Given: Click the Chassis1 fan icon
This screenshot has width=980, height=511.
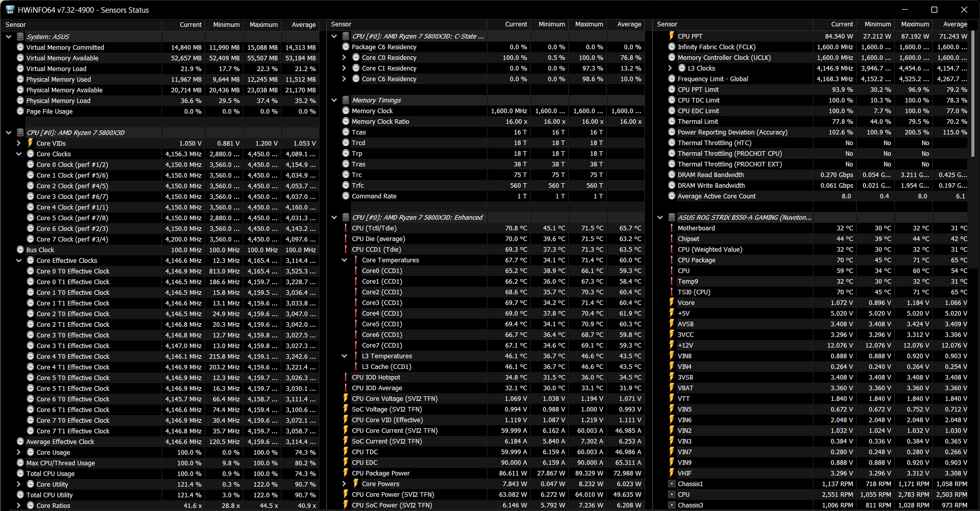Looking at the screenshot, I should [672, 484].
